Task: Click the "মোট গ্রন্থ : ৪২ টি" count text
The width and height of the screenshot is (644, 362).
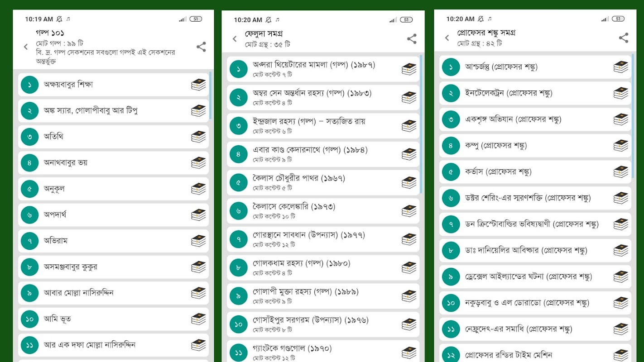Action: tap(480, 43)
